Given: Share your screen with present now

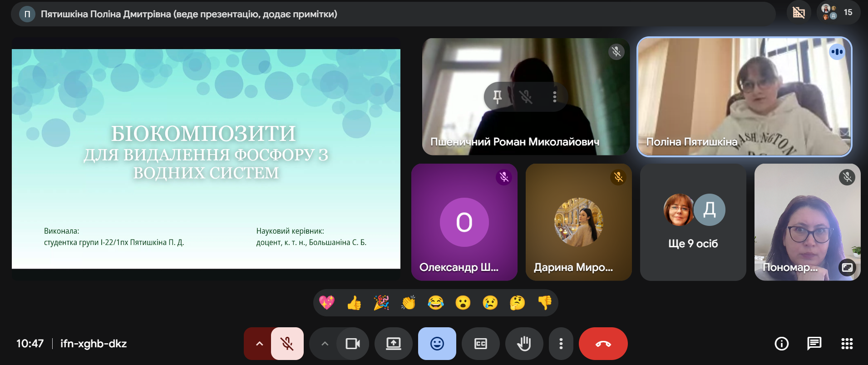Looking at the screenshot, I should [393, 344].
